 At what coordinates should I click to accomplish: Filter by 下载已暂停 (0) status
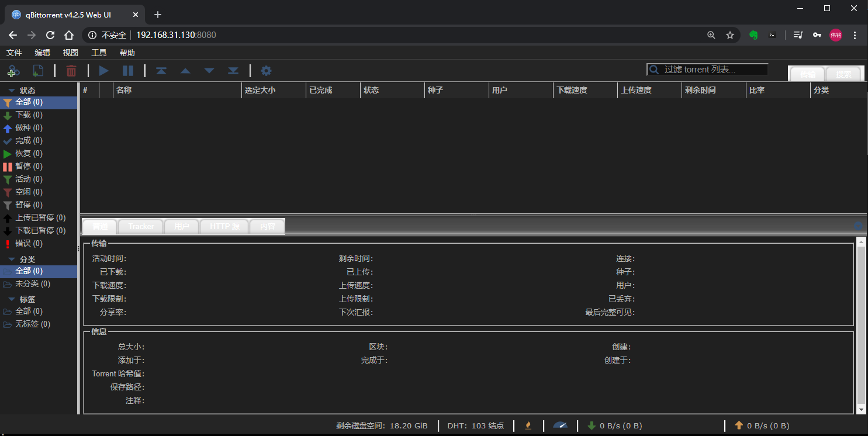point(39,231)
